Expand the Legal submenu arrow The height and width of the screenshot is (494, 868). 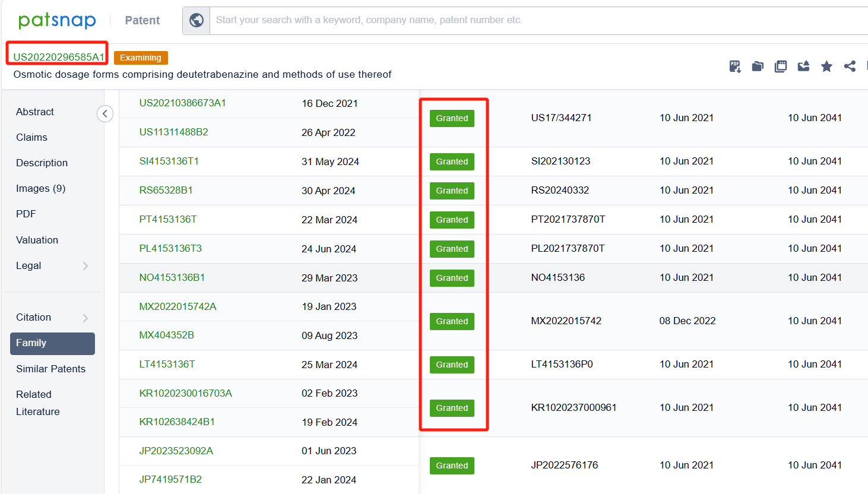click(85, 266)
